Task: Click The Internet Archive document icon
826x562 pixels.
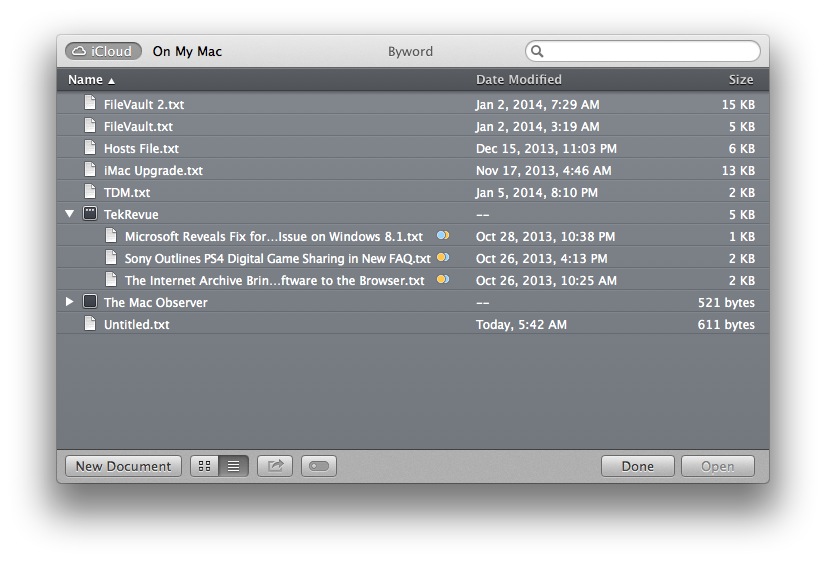Action: [x=111, y=279]
